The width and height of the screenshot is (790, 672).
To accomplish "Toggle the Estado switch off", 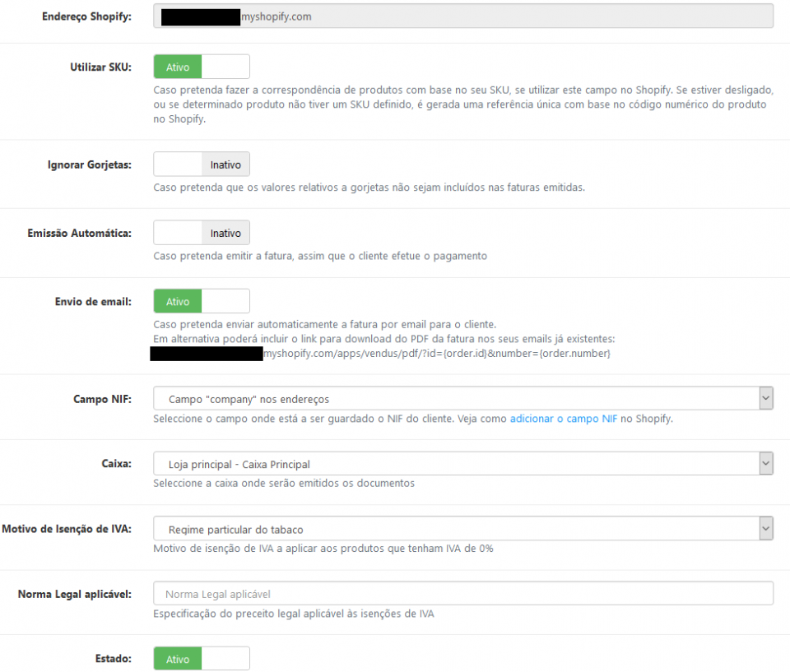I will [x=201, y=658].
